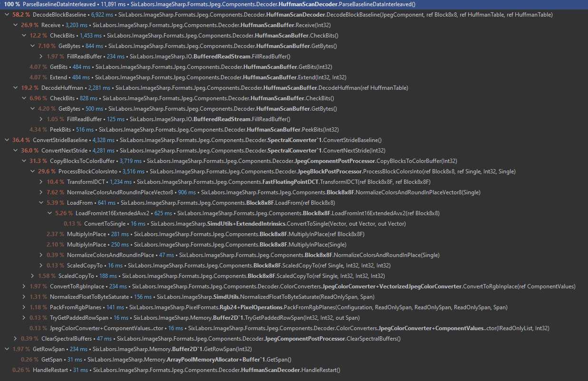588x381 pixels.
Task: Click the 11,891 ms total time
Action: tap(113, 4)
